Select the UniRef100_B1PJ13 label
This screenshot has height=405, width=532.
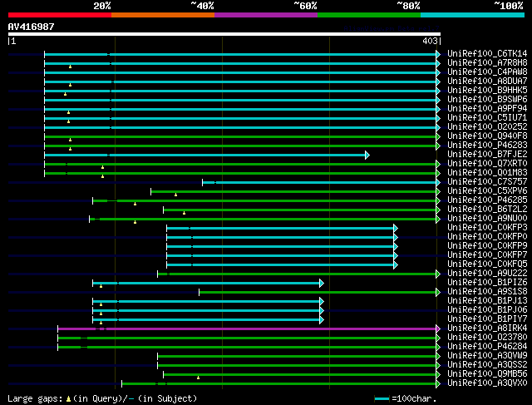pos(487,301)
